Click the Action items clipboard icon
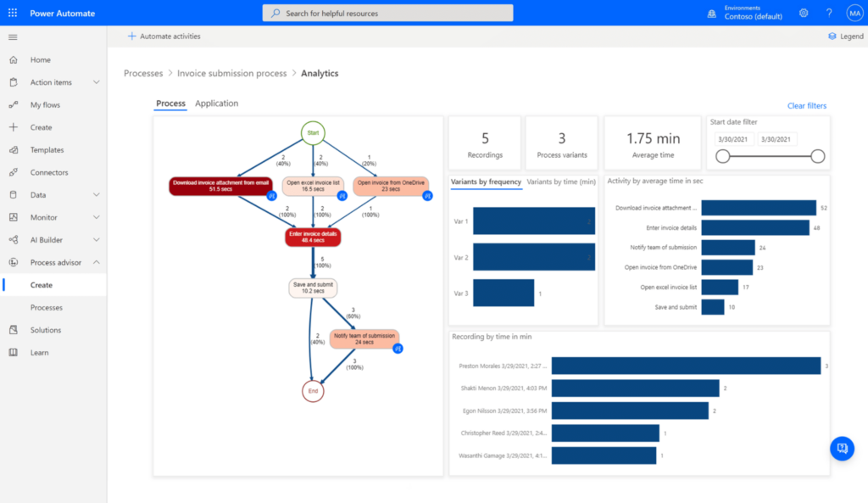This screenshot has height=503, width=868. click(x=14, y=82)
